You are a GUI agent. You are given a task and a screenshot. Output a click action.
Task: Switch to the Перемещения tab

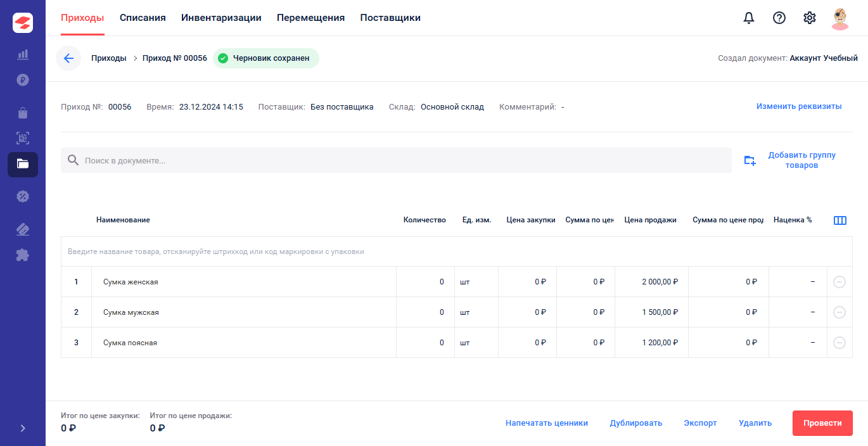[310, 18]
